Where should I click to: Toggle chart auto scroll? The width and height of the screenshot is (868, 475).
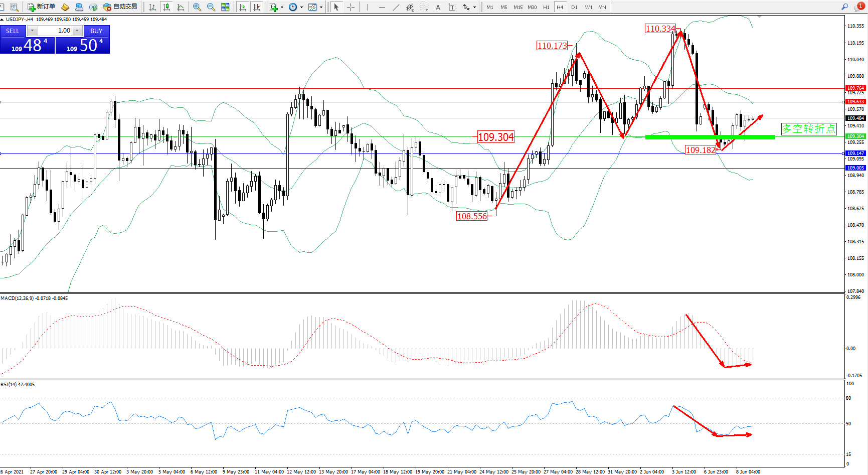click(243, 7)
